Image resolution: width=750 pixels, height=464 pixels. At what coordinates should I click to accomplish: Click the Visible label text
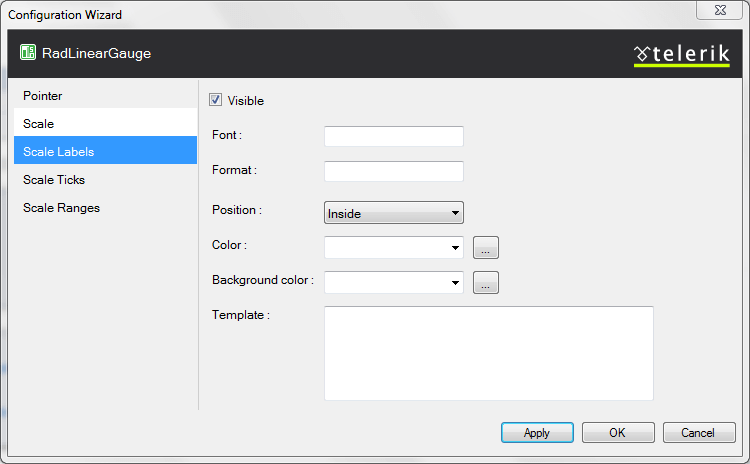click(x=245, y=101)
